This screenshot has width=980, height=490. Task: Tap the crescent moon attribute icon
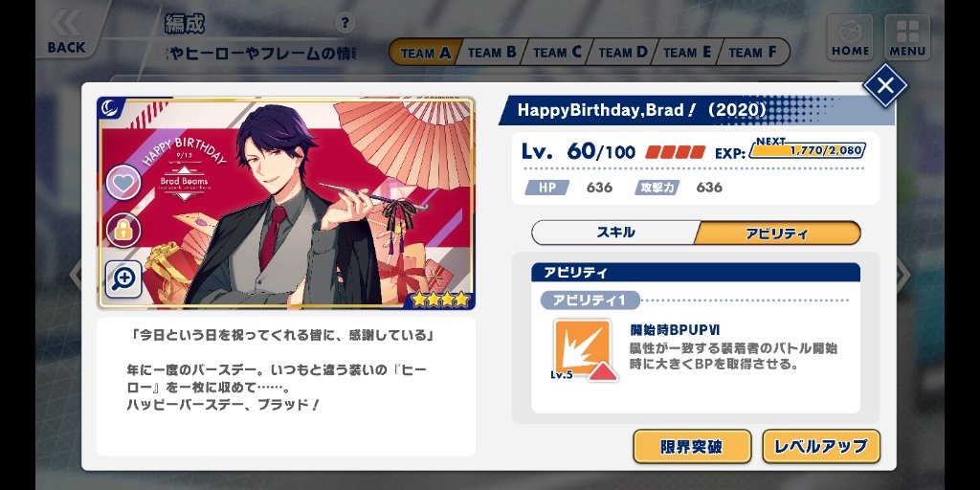pos(110,107)
